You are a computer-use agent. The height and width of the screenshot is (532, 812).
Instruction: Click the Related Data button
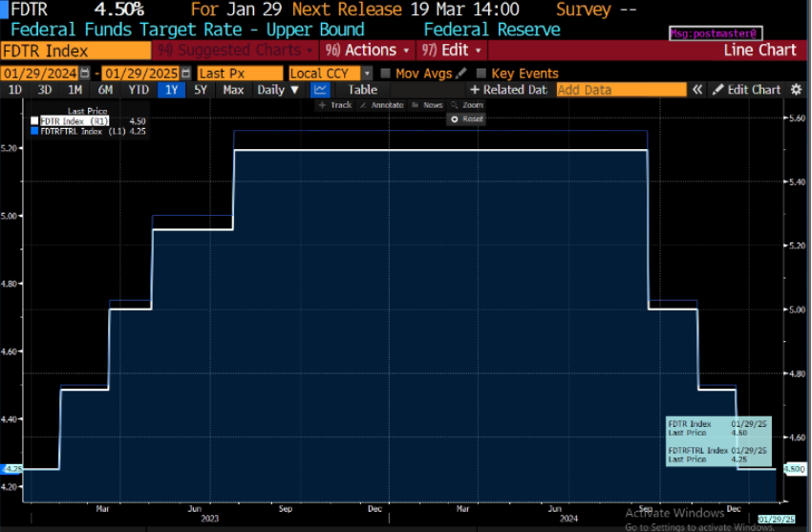509,90
